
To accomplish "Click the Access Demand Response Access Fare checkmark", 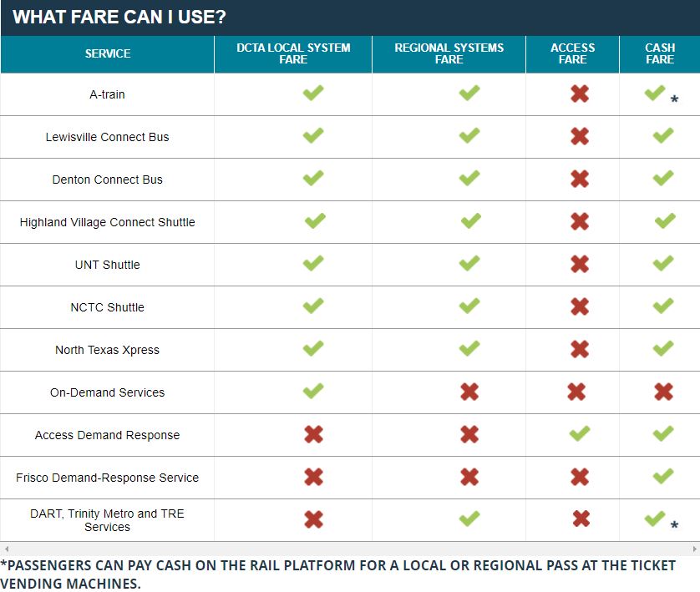I will (580, 433).
